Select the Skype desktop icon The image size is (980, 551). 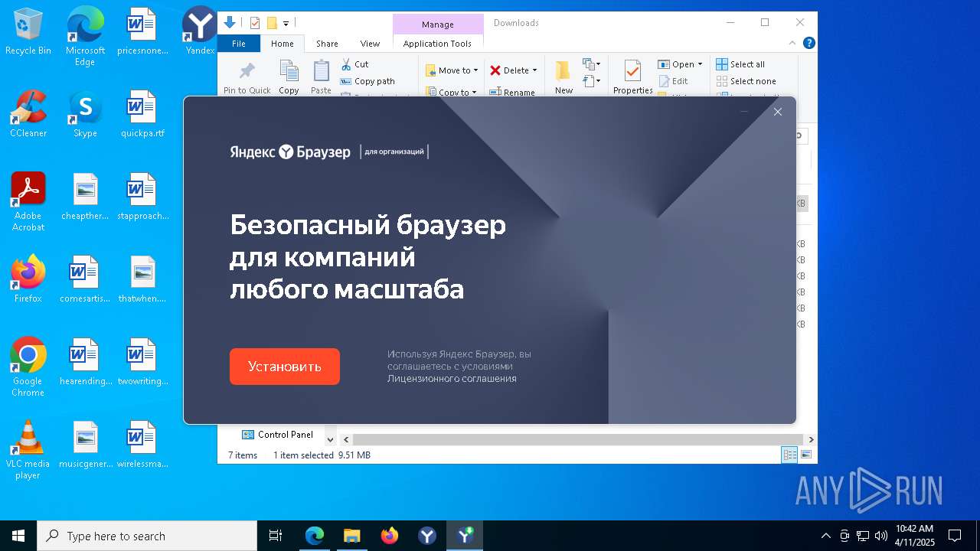tap(85, 114)
